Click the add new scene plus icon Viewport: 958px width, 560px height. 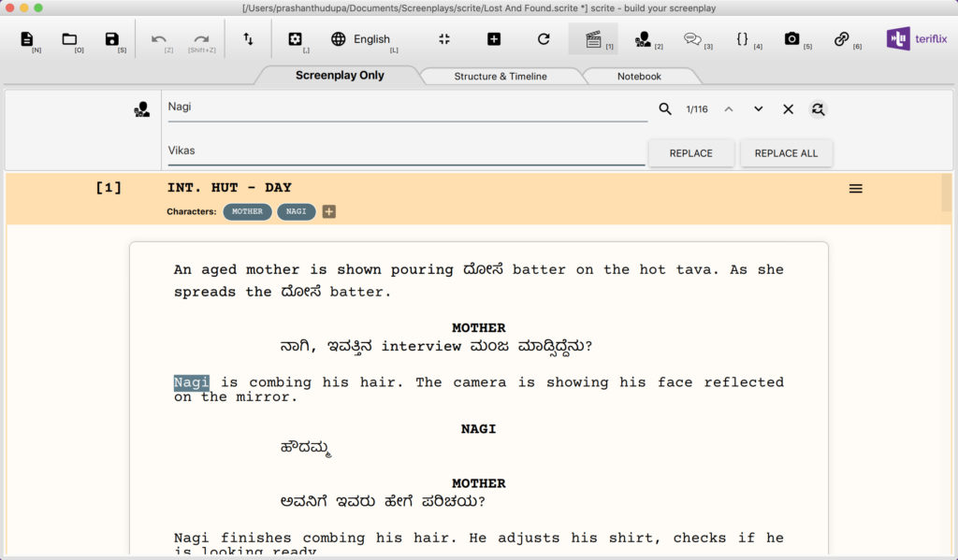494,39
